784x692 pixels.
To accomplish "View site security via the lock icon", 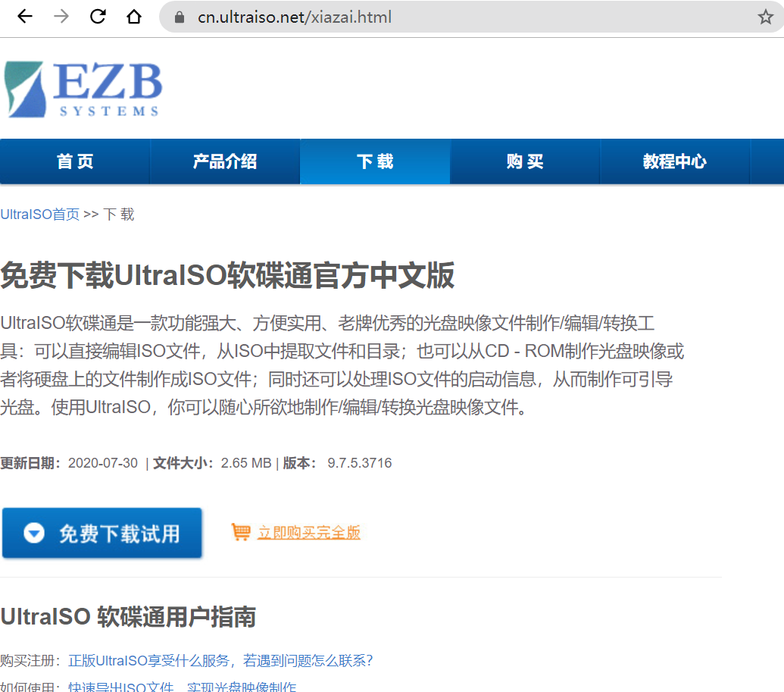I will (x=180, y=17).
